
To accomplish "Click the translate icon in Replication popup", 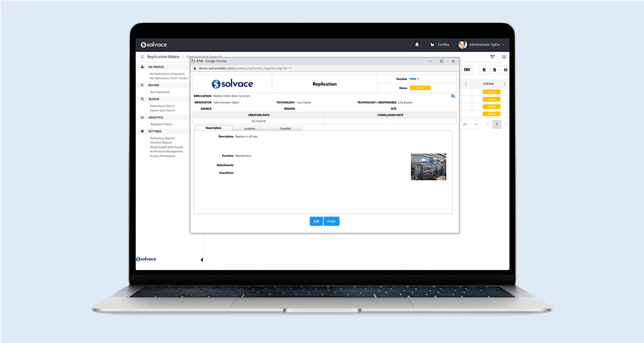I will tap(453, 96).
